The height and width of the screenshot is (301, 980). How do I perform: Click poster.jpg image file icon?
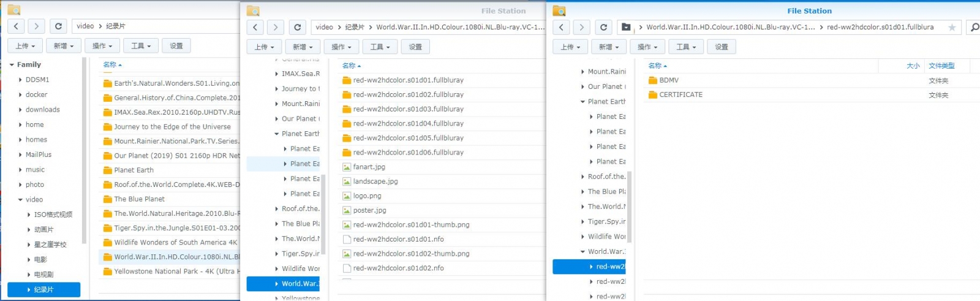(x=347, y=210)
